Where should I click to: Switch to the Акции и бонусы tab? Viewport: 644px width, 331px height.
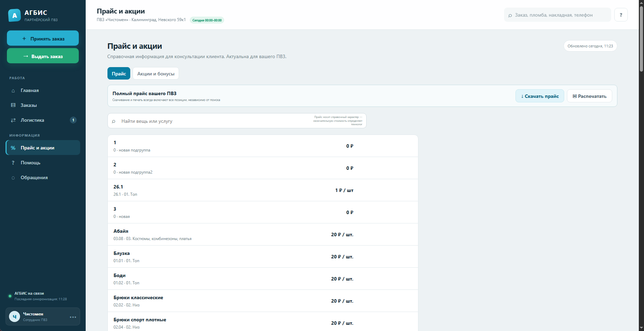tap(156, 73)
